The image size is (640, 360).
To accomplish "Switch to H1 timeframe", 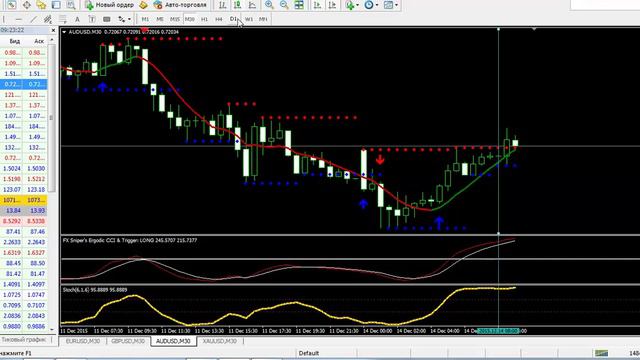I will pyautogui.click(x=204, y=19).
